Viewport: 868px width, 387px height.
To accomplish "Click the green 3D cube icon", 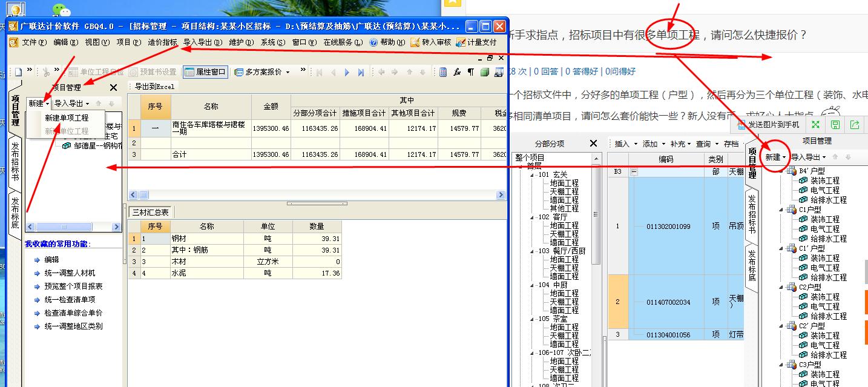I will (x=484, y=72).
